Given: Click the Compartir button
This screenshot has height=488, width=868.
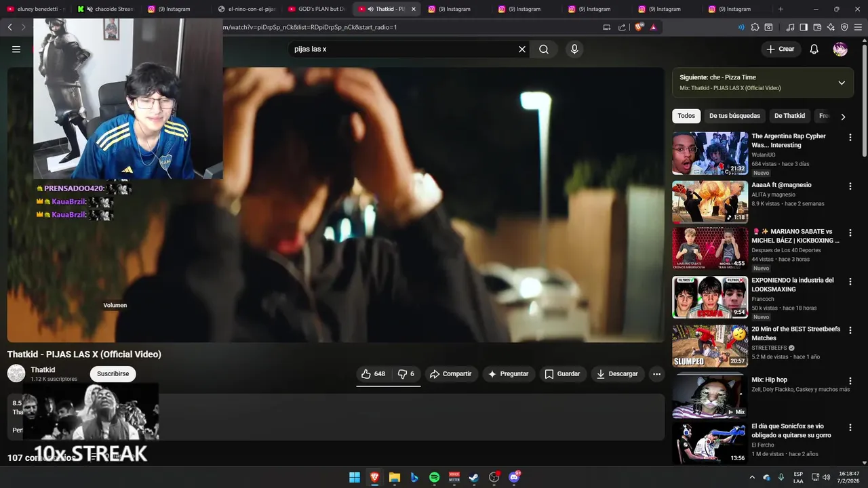Looking at the screenshot, I should pos(451,374).
